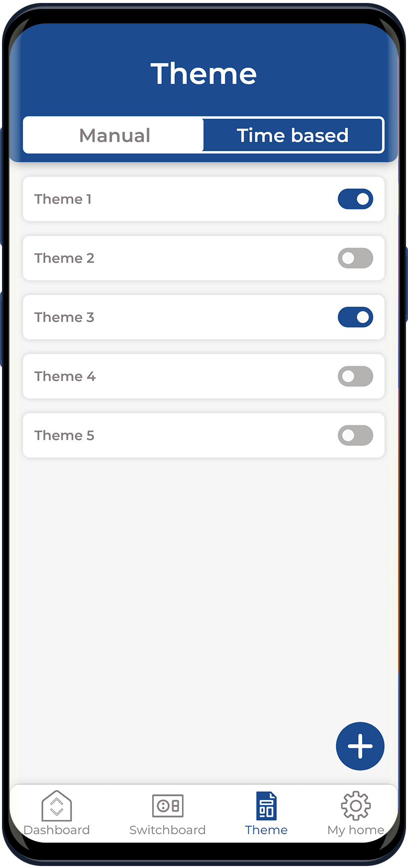Activate the Theme 5 toggle
The image size is (408, 868).
[x=355, y=435]
